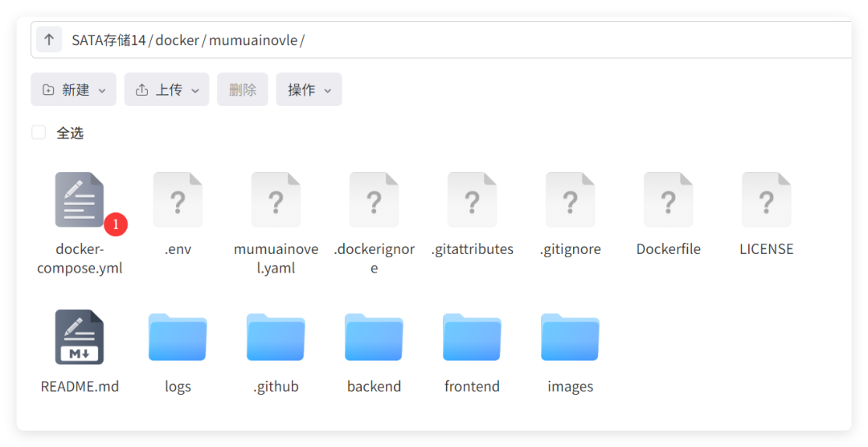Click mumuainovle segment in breadcrumb path
This screenshot has height=447, width=868.
[x=253, y=40]
